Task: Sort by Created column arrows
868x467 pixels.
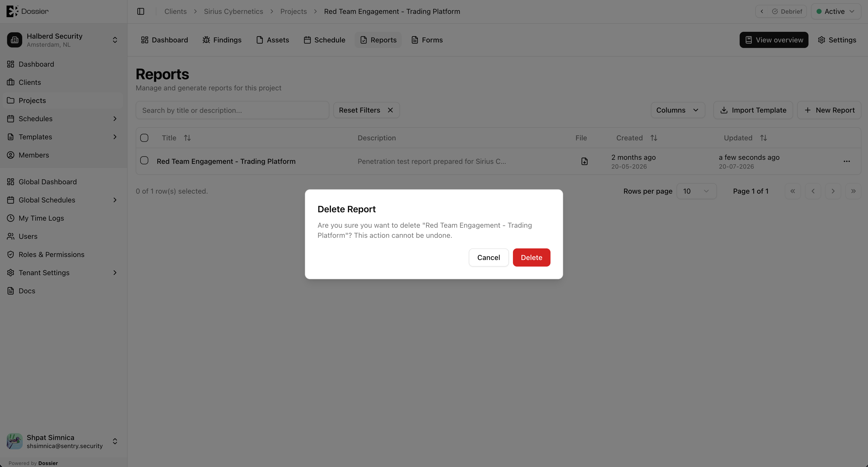Action: click(654, 138)
